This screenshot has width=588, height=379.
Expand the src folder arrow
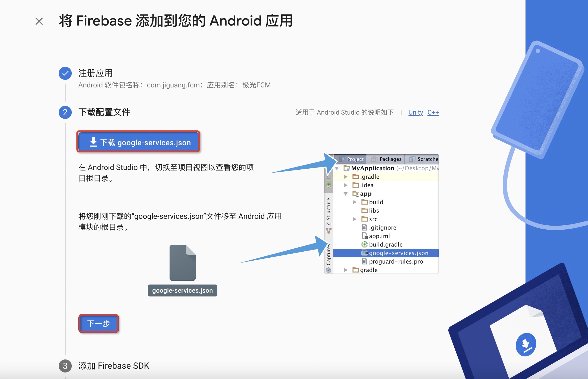[x=355, y=219]
